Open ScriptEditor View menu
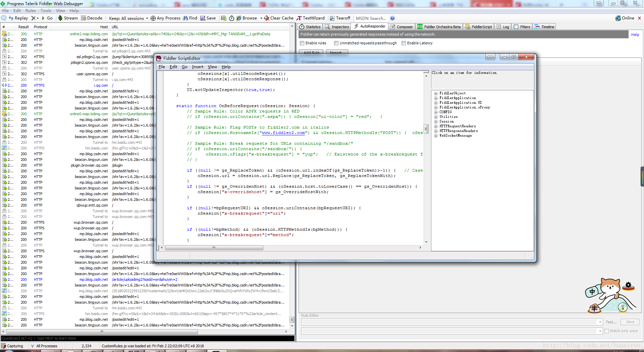 pyautogui.click(x=212, y=67)
